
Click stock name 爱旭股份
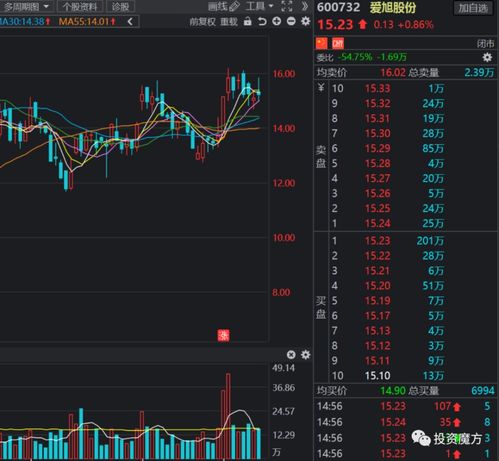coord(393,7)
